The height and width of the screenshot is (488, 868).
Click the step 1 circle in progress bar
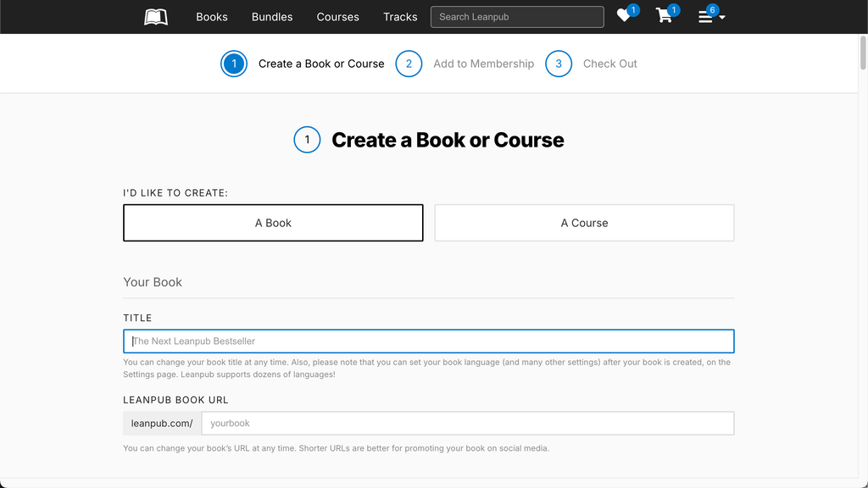pyautogui.click(x=234, y=64)
